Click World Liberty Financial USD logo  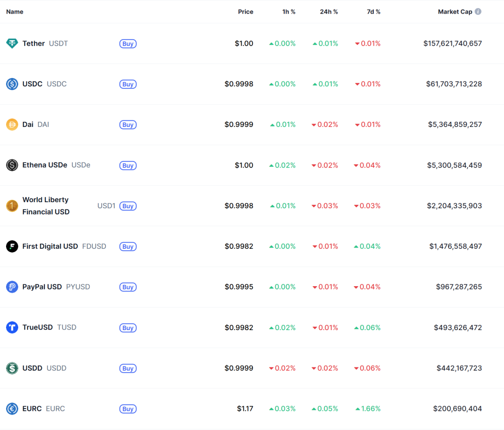pyautogui.click(x=12, y=206)
